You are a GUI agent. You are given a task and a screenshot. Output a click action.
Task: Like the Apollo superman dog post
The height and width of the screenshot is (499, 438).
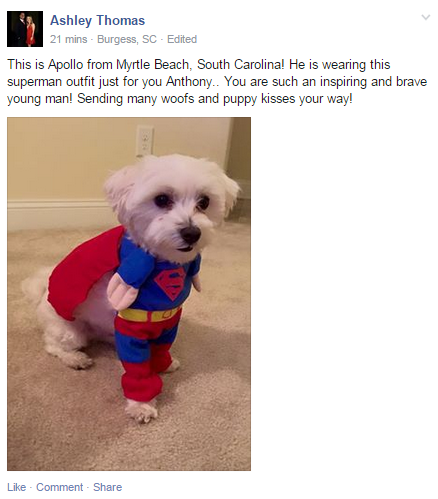tap(16, 487)
